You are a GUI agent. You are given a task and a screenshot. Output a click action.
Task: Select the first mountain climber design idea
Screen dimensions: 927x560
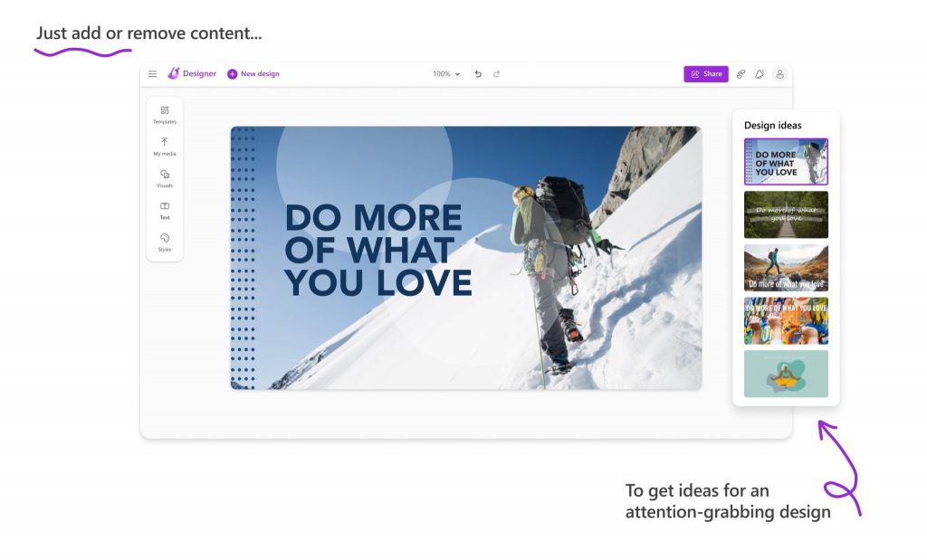coord(786,162)
